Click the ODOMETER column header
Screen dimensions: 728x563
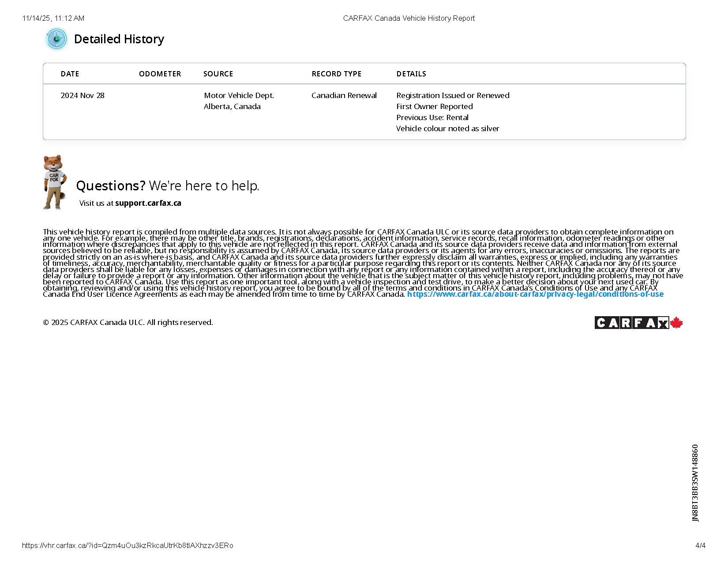point(160,74)
